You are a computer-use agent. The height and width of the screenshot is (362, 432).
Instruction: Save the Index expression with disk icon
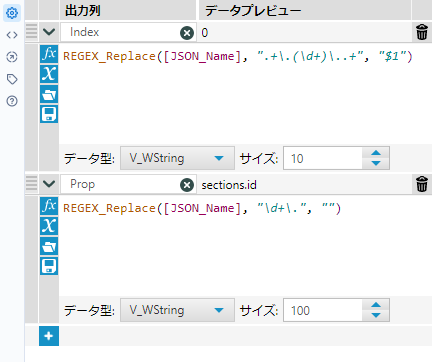click(x=49, y=114)
